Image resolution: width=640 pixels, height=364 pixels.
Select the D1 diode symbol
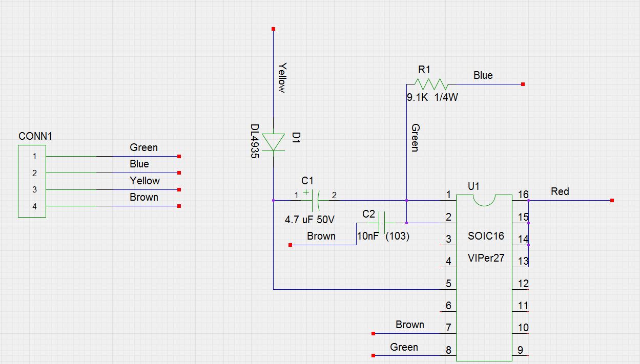pos(273,142)
